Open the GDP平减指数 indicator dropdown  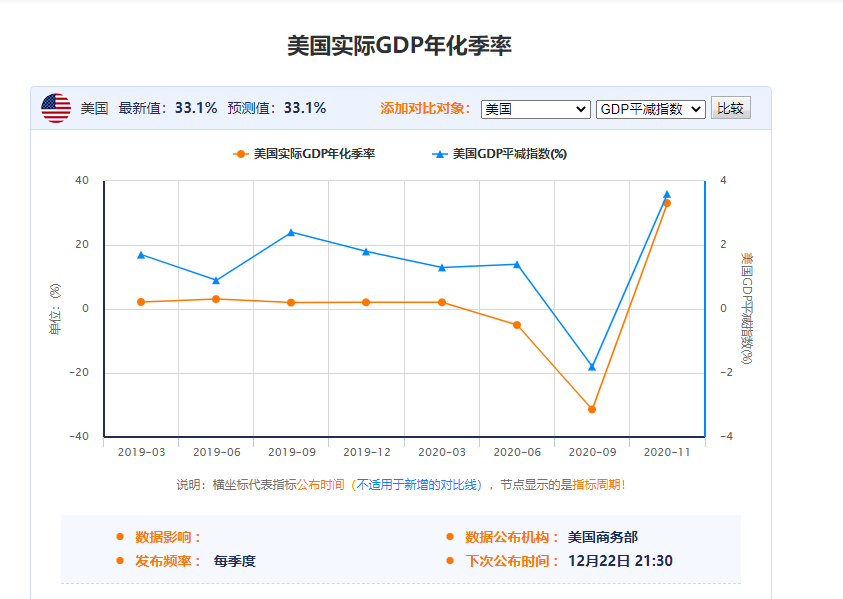[x=651, y=109]
